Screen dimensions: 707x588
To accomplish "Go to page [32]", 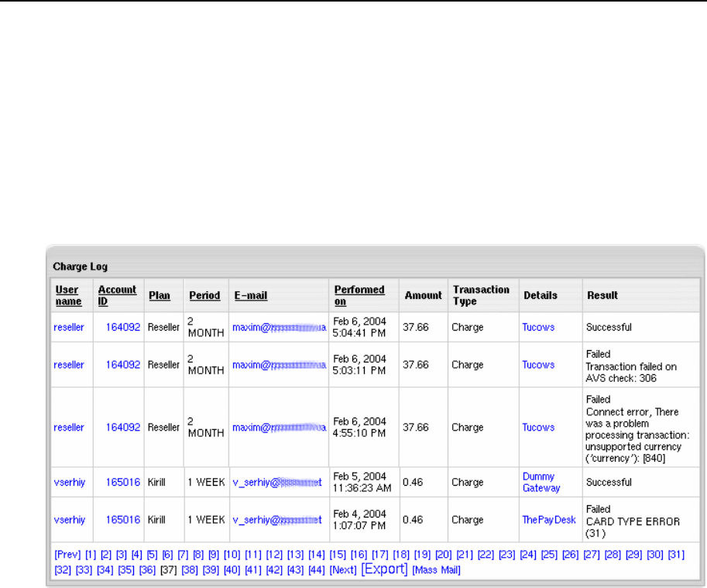I will 63,570.
